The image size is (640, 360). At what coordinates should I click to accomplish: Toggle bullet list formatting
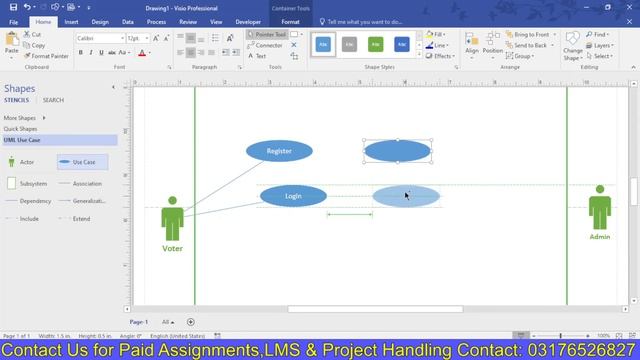click(215, 38)
